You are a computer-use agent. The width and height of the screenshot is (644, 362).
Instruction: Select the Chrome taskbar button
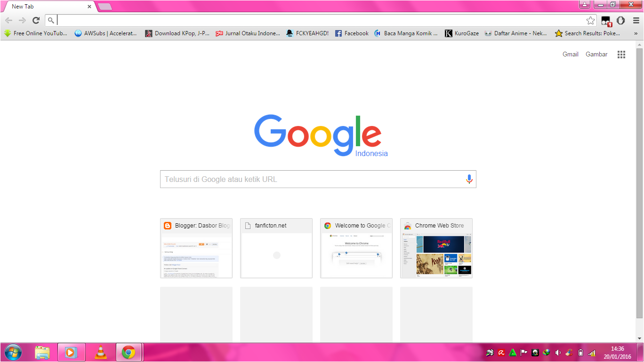pyautogui.click(x=129, y=352)
